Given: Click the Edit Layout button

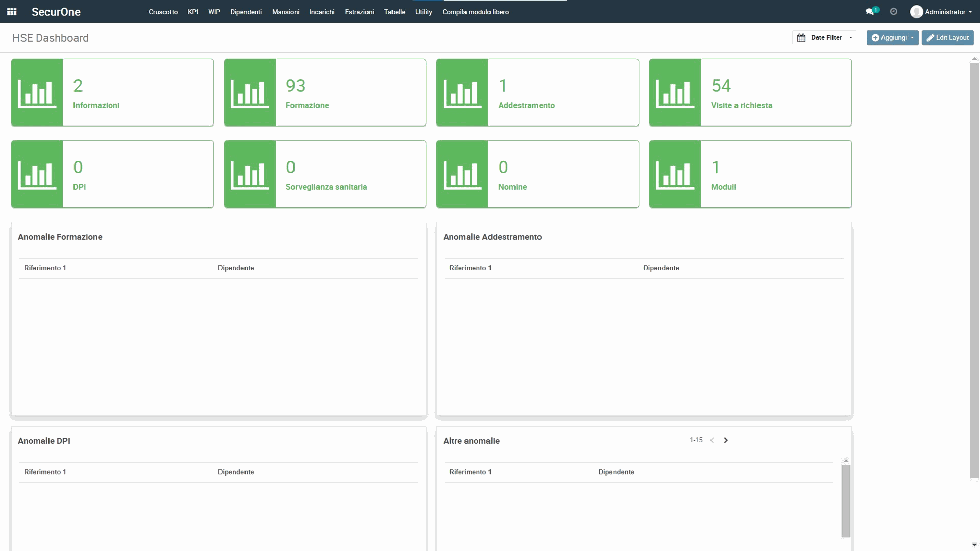Looking at the screenshot, I should click(947, 38).
